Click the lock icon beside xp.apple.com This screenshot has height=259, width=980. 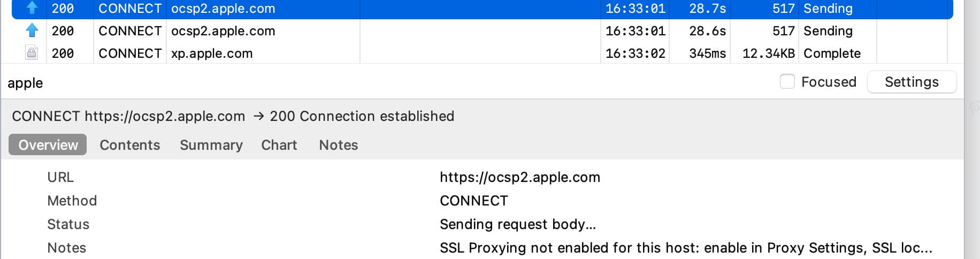click(32, 53)
